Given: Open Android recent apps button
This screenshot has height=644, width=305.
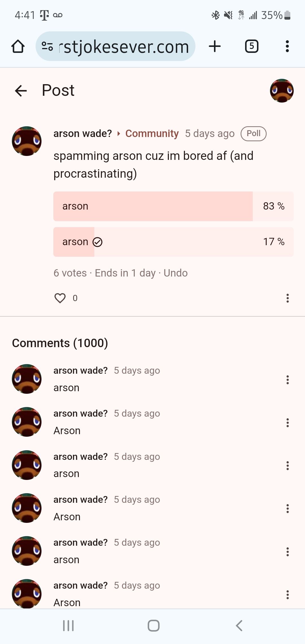Looking at the screenshot, I should (68, 625).
